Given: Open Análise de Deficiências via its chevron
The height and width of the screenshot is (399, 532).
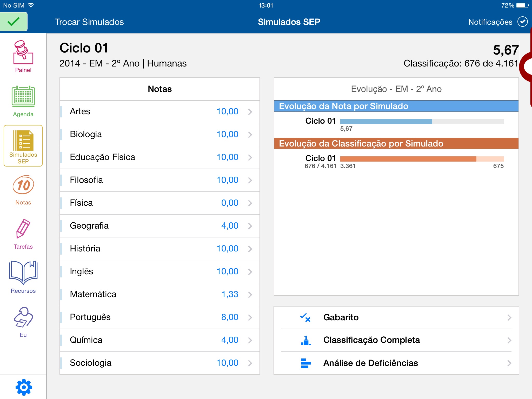Looking at the screenshot, I should 509,363.
